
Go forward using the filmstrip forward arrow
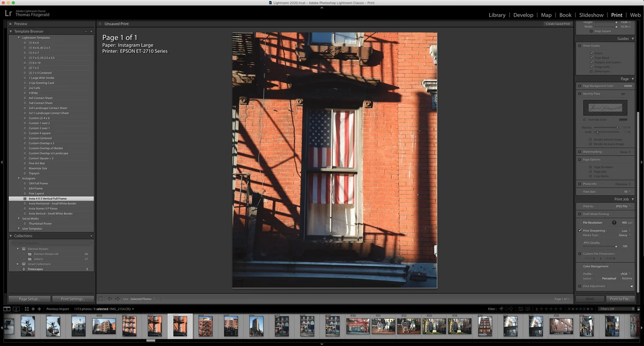click(39, 309)
